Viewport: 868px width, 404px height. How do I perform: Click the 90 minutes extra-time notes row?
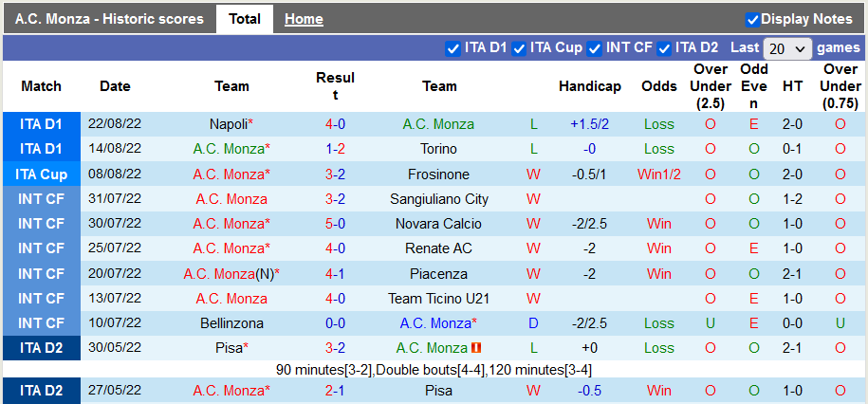pos(434,369)
